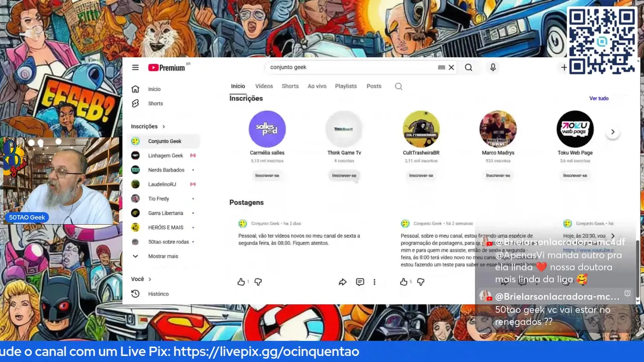Open HERÓIS E MAIS channel in sidebar
Screen dimensions: 644x362
(164, 227)
